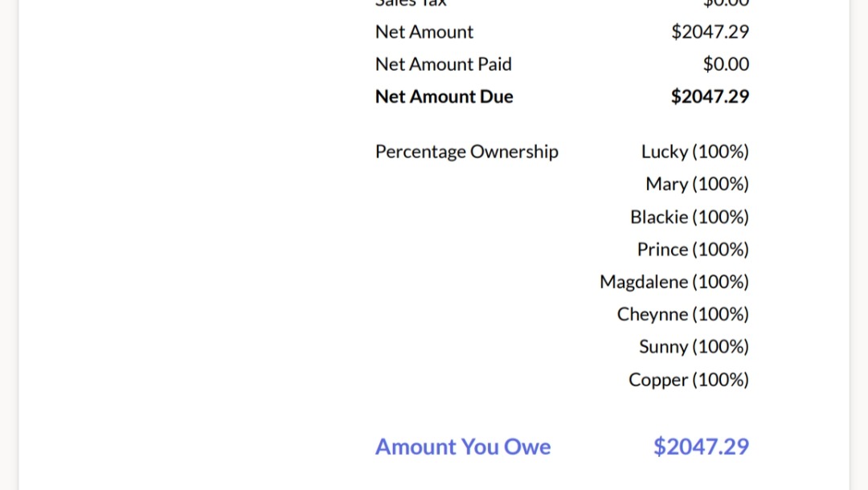
Task: Click the Prince (100%) ownership entry
Action: tap(693, 250)
